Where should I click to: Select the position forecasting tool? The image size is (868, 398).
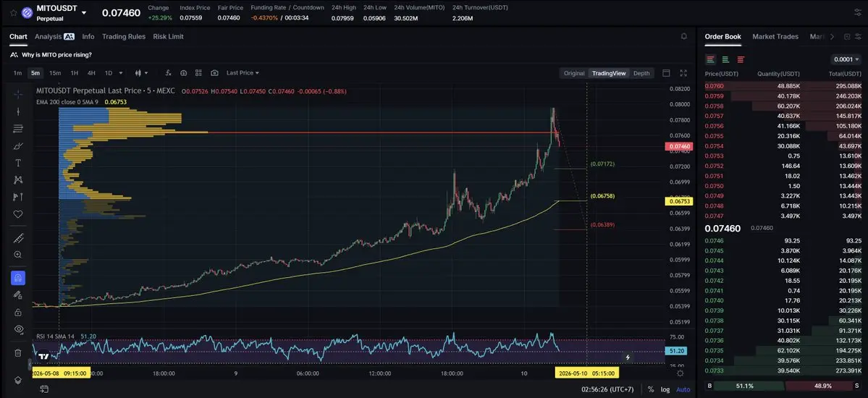coord(17,197)
